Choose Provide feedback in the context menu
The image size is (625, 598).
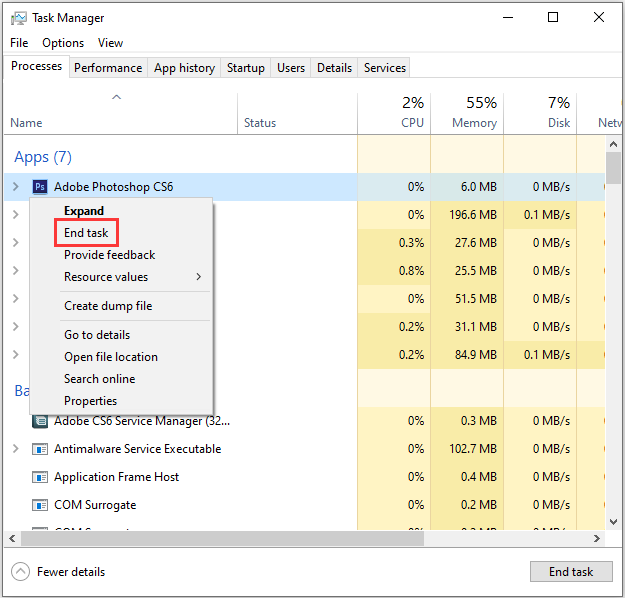110,255
